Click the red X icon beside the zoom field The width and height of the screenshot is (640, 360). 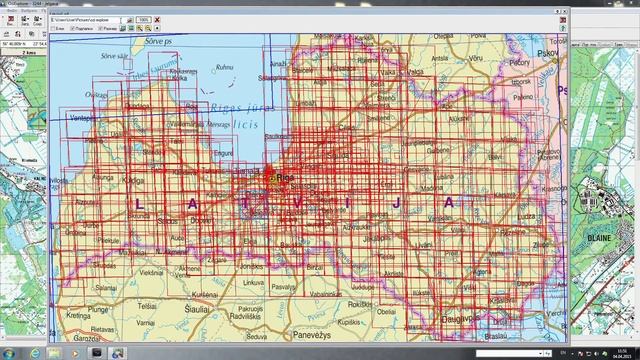(x=157, y=20)
